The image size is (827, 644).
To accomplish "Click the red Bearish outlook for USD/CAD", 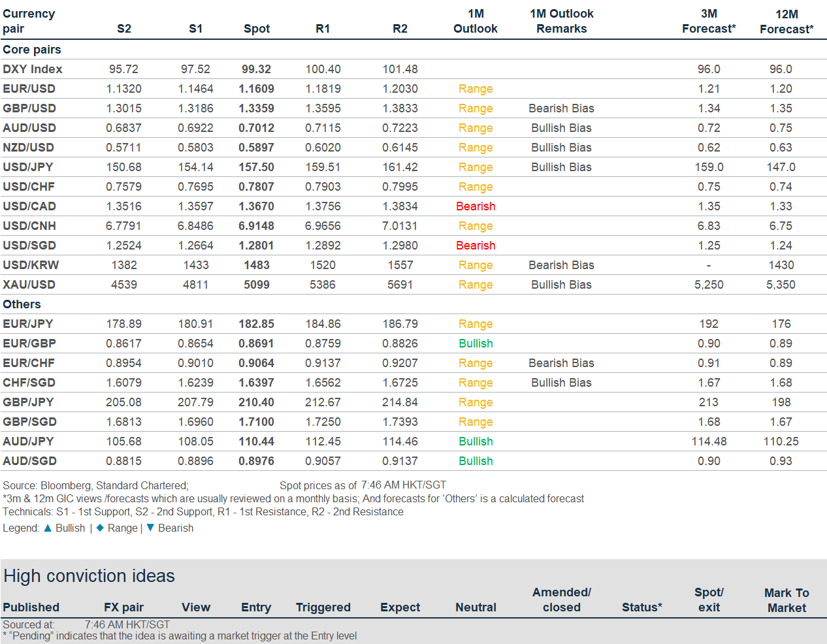I will (x=476, y=206).
